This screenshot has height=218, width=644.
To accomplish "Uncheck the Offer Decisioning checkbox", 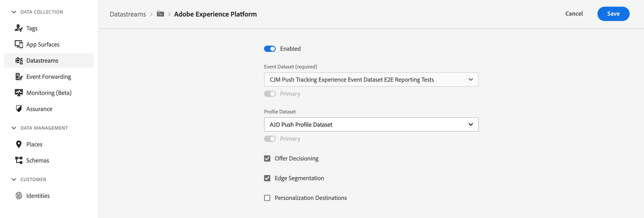I will pyautogui.click(x=267, y=159).
